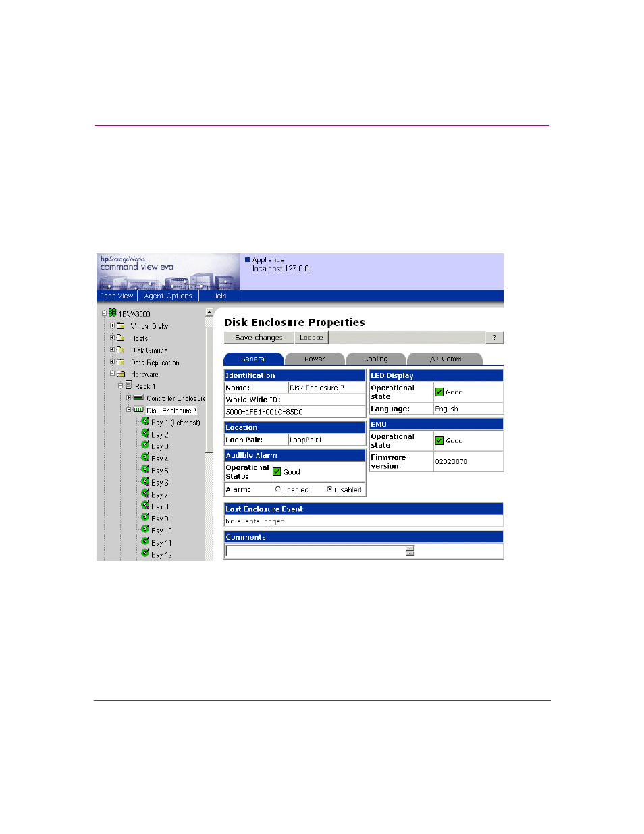Screen dimensions: 644x834
Task: Click the appliance address localhost 127.0.0.1
Action: [284, 269]
